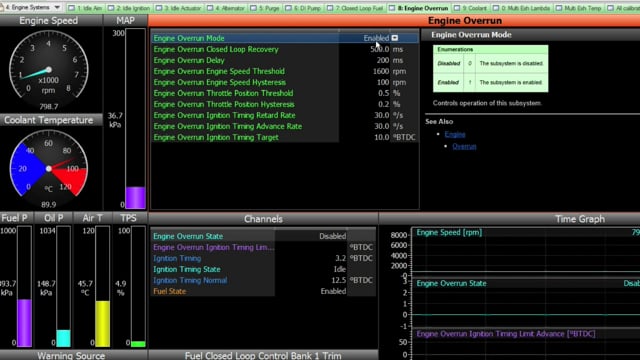Select the Fuel State channel row
Image resolution: width=640 pixels, height=360 pixels.
(x=263, y=291)
